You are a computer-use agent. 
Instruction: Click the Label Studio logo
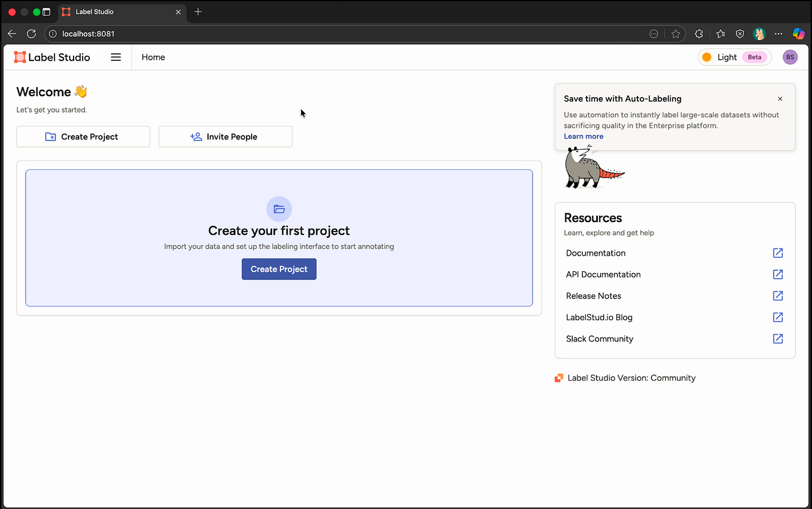coord(52,57)
